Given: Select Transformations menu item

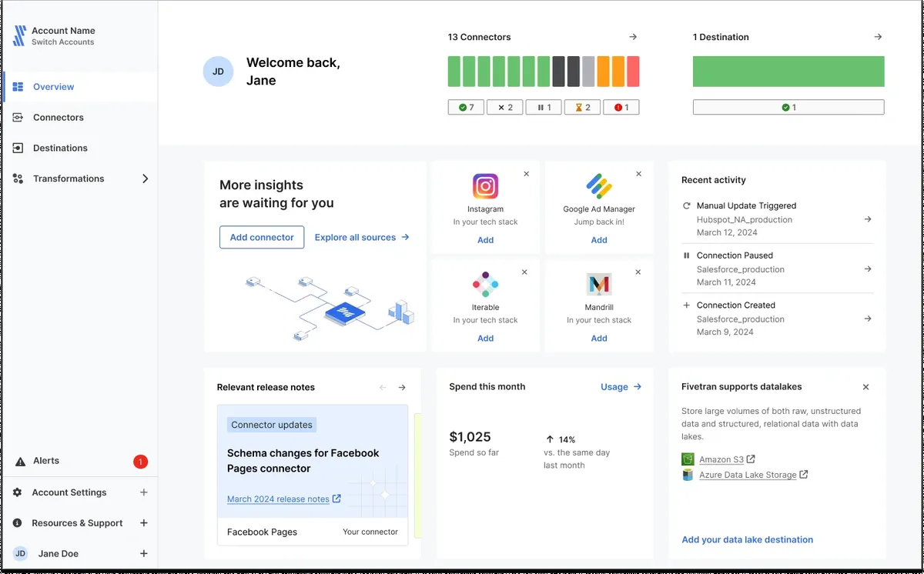Looking at the screenshot, I should (80, 179).
